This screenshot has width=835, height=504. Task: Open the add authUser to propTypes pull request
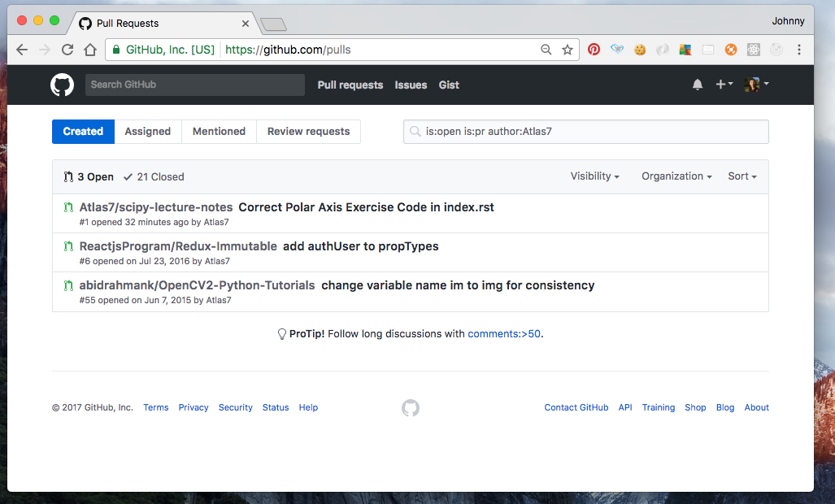tap(360, 245)
